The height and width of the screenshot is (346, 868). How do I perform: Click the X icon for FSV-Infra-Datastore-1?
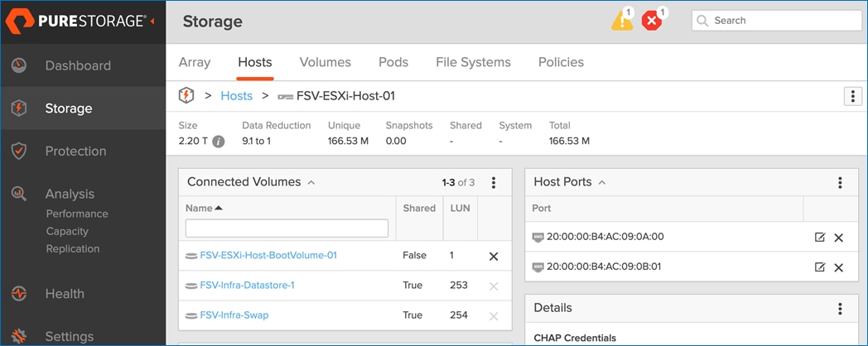pyautogui.click(x=494, y=286)
